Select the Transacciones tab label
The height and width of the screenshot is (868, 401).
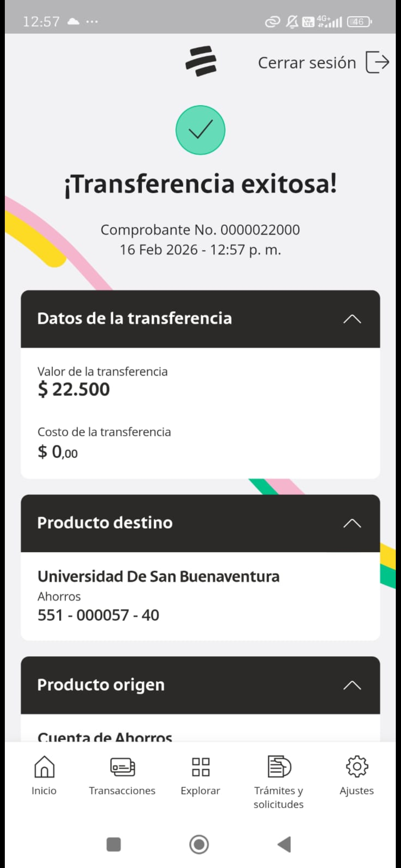pos(122,791)
